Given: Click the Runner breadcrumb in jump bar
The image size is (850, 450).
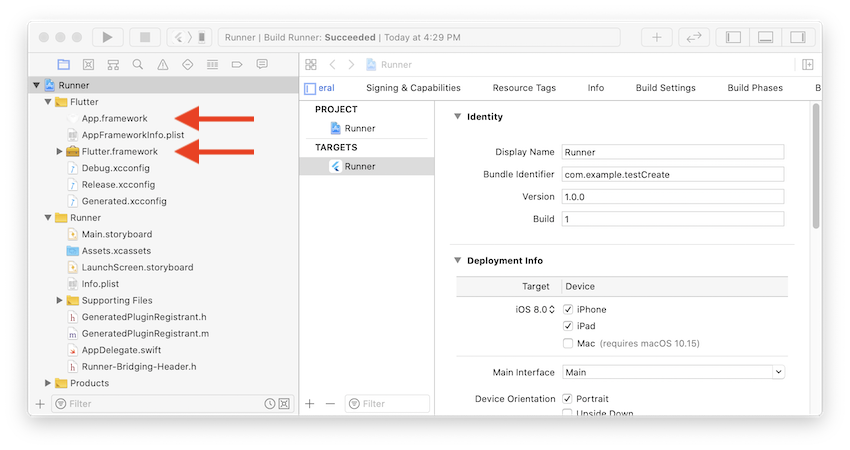Looking at the screenshot, I should 389,65.
